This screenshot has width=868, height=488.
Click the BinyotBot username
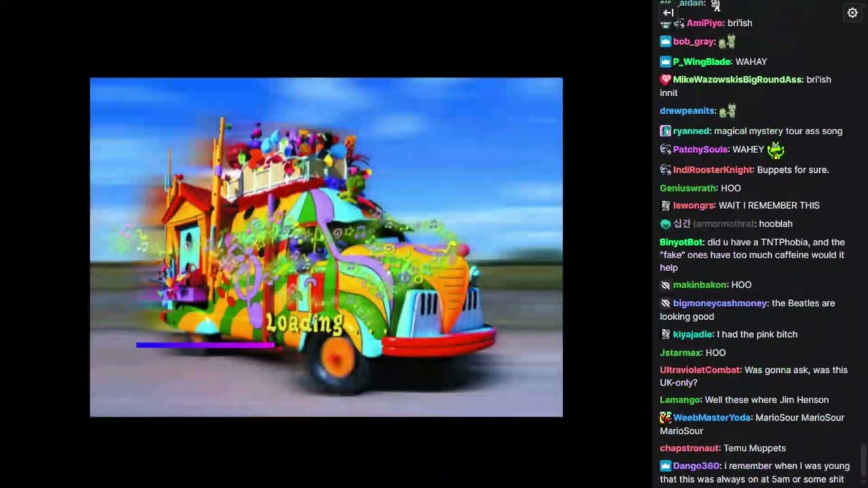click(x=681, y=242)
